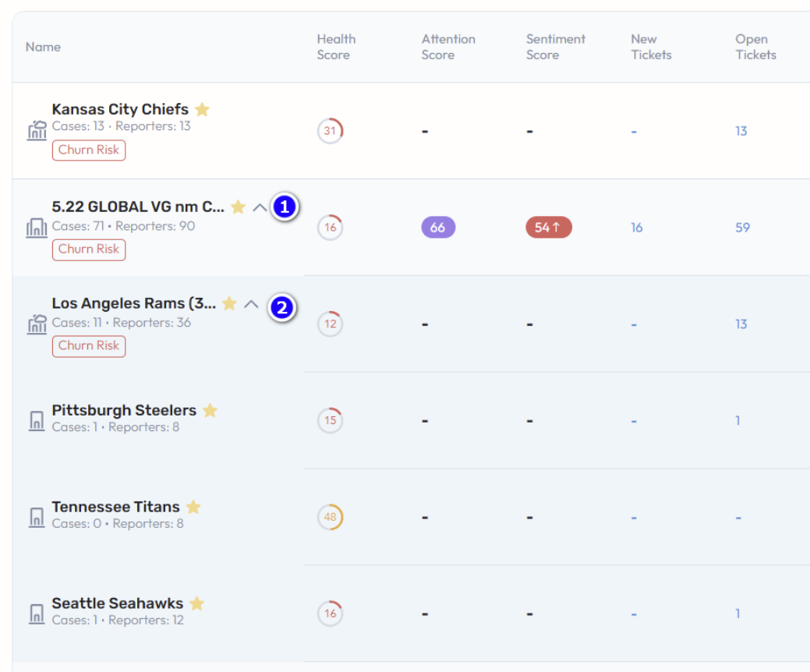Image resolution: width=810 pixels, height=672 pixels.
Task: Open the 59 open tickets link
Action: tap(742, 228)
